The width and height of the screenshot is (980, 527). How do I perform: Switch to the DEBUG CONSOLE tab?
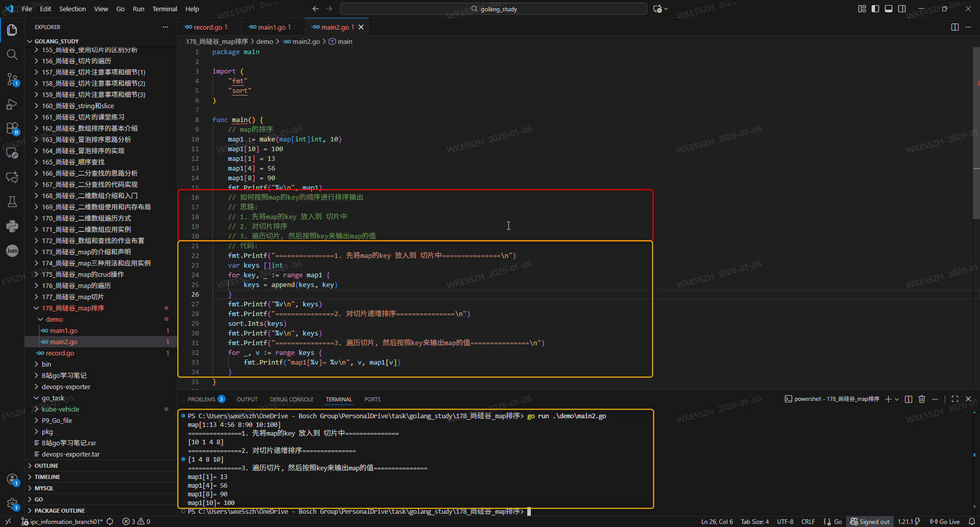(292, 399)
